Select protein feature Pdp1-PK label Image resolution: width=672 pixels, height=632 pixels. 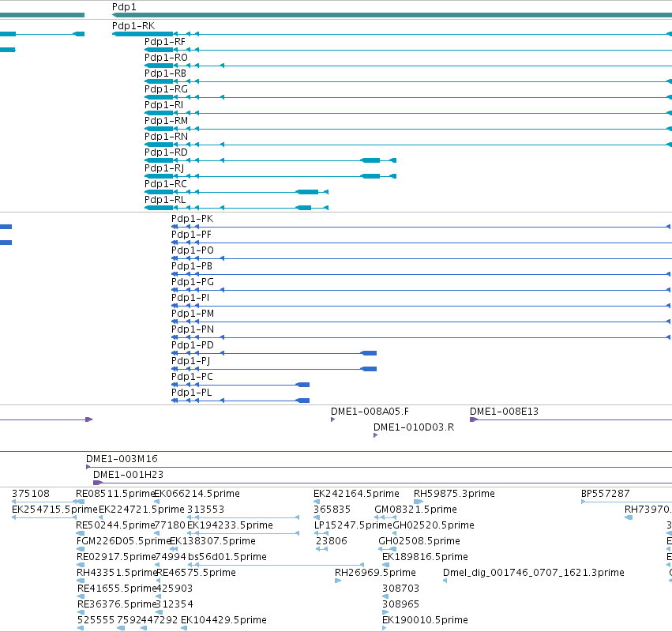(x=192, y=219)
